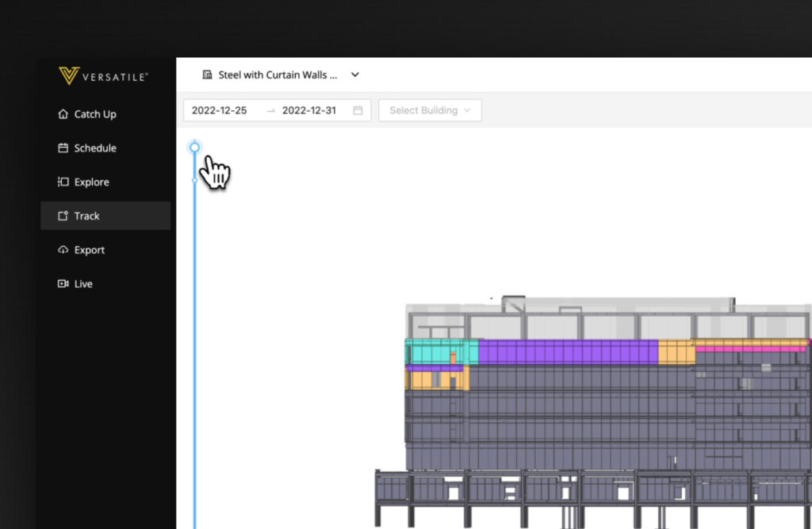
Task: Click the end date 2022-12-31 field
Action: (x=309, y=110)
